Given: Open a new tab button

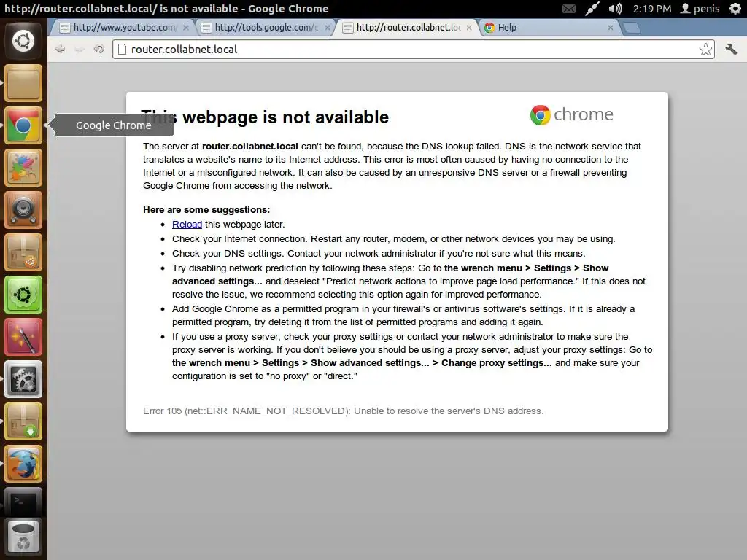Looking at the screenshot, I should point(632,28).
